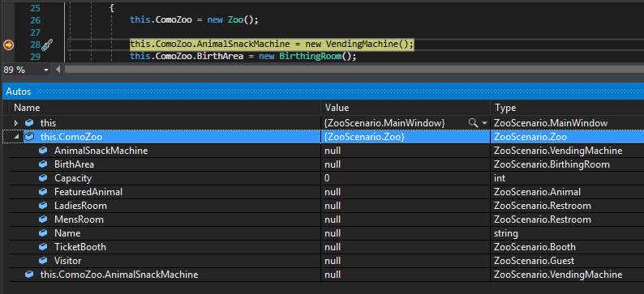The image size is (644, 294).
Task: Select the Capacity row
Action: tap(327, 178)
